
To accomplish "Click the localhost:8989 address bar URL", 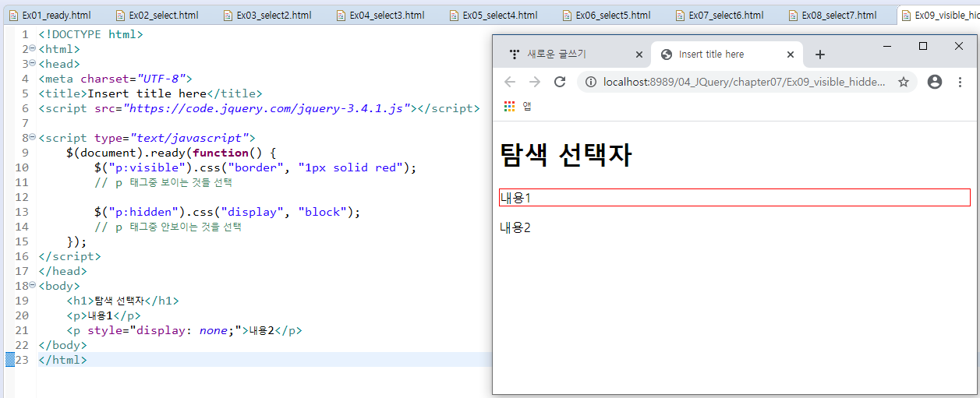I will [x=745, y=82].
